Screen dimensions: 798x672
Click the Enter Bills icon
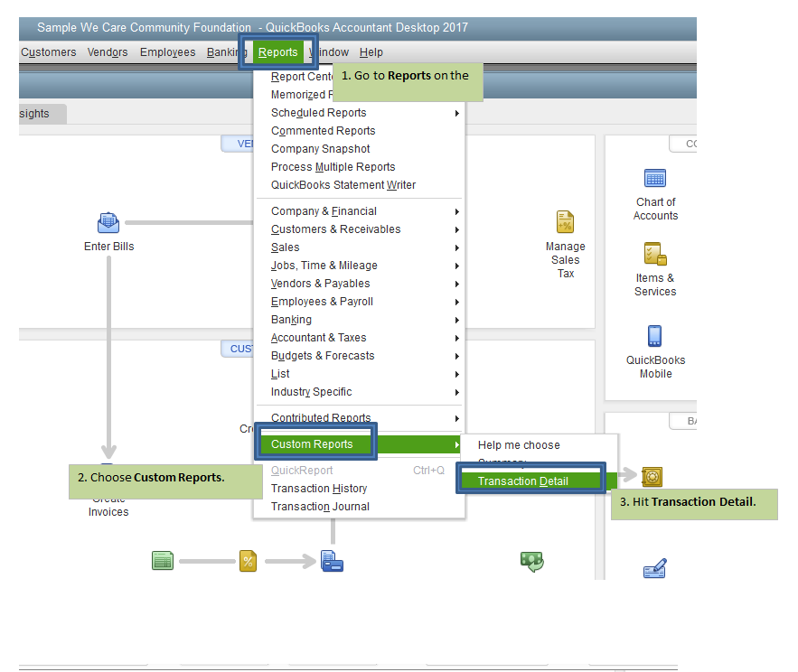[108, 222]
